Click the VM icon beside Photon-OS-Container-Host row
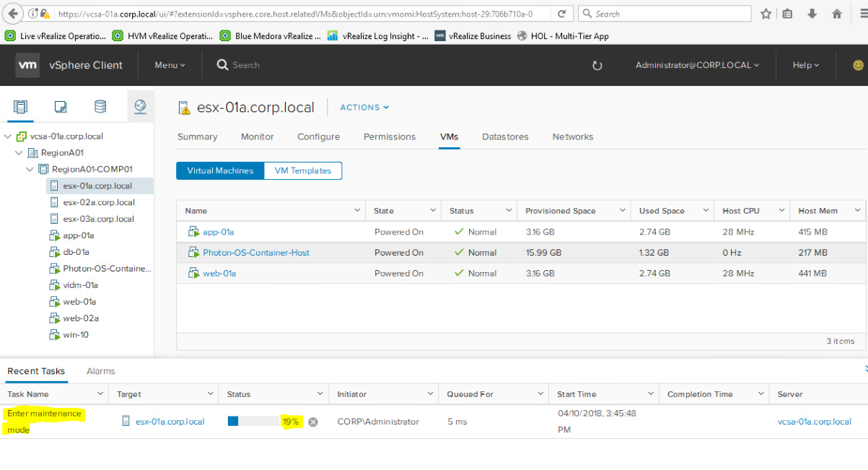 tap(193, 253)
